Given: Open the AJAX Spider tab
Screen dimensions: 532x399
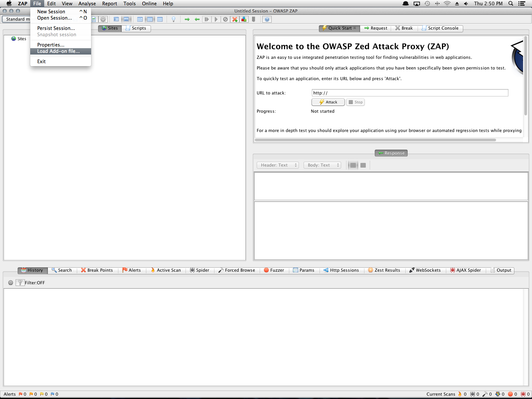Looking at the screenshot, I should (x=465, y=270).
